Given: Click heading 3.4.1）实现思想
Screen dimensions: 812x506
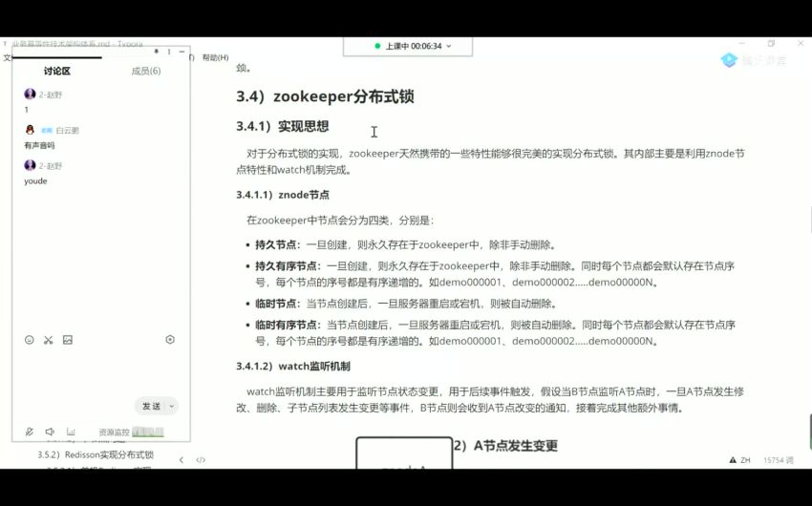Looking at the screenshot, I should [x=283, y=126].
